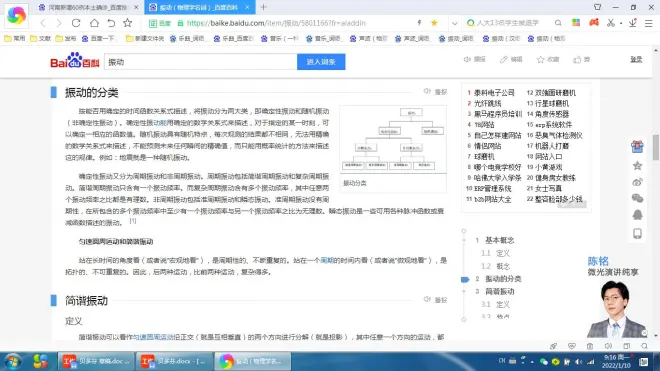Open a new browser tab with plus button
Viewport: 660px width, 371px height.
[263, 7]
